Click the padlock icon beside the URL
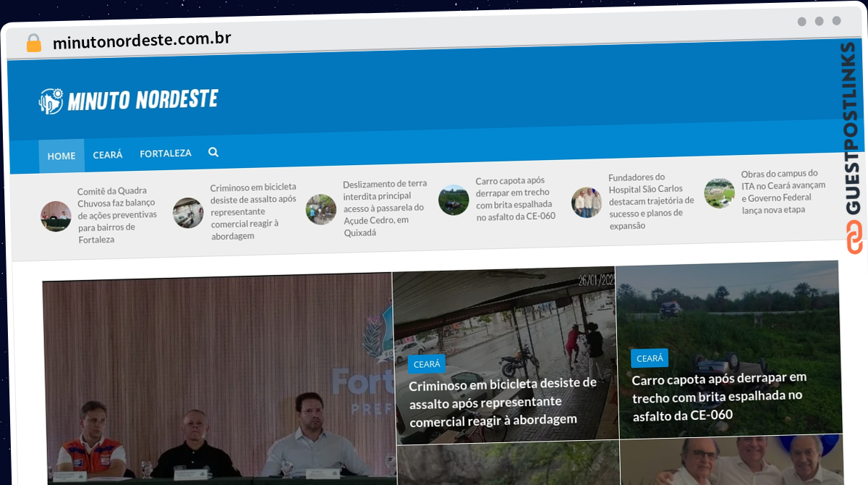Image resolution: width=868 pixels, height=485 pixels. click(33, 43)
